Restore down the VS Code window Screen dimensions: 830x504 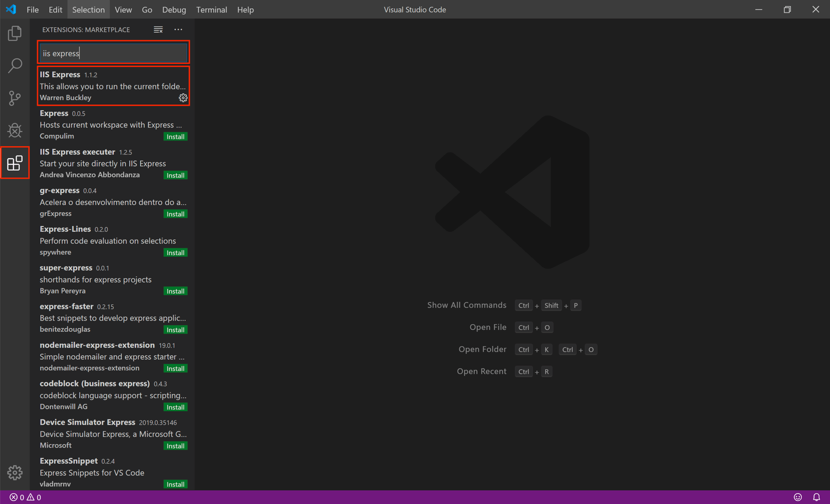click(x=787, y=9)
